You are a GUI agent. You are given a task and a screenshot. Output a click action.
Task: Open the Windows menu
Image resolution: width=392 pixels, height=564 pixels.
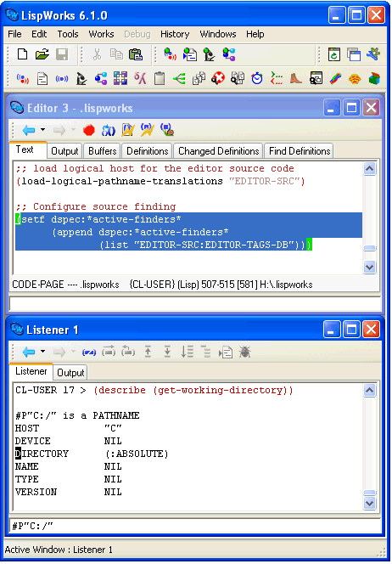tap(218, 34)
